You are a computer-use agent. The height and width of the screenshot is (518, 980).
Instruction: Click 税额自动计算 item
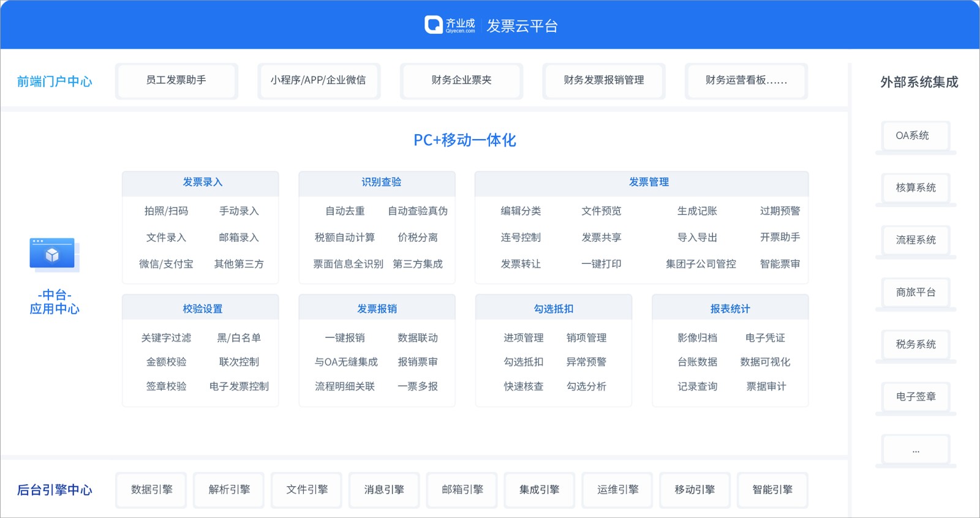click(x=345, y=238)
